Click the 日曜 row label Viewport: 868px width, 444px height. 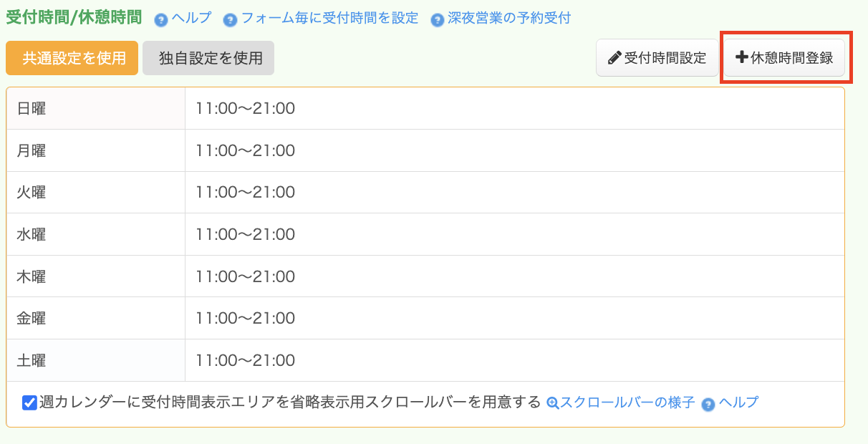(32, 109)
